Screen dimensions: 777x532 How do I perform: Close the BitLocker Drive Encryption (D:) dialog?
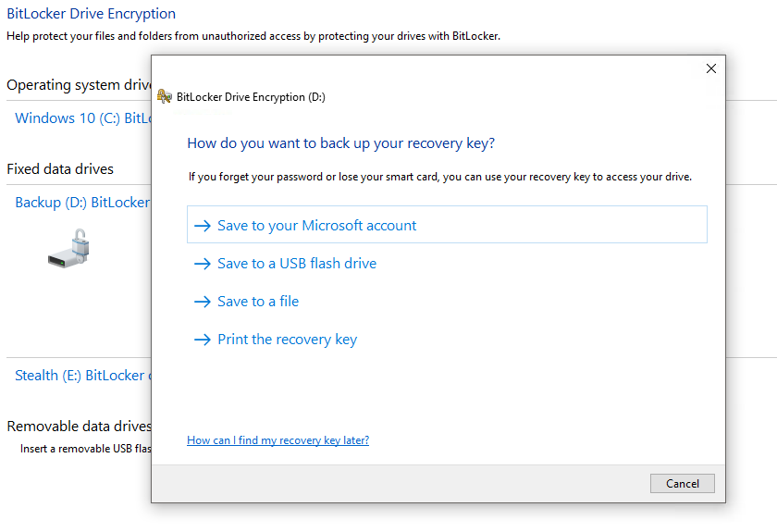click(711, 68)
